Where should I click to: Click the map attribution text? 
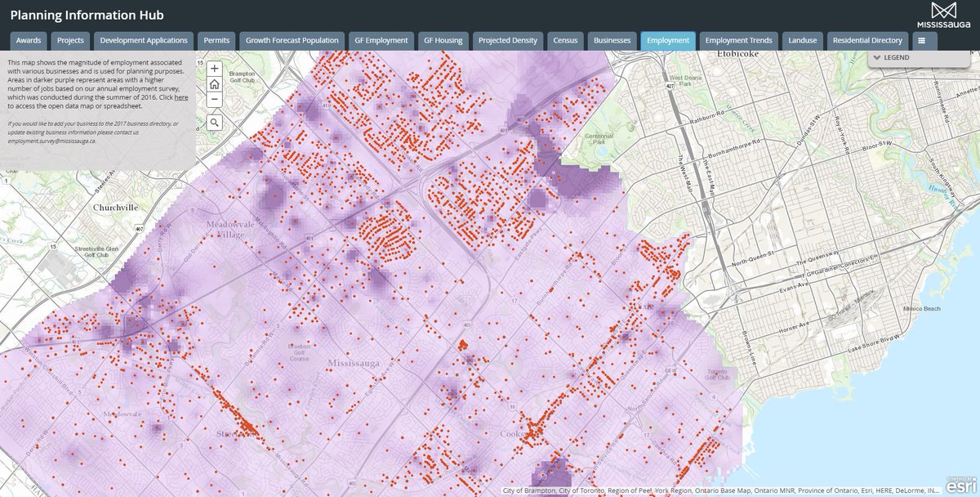point(722,490)
